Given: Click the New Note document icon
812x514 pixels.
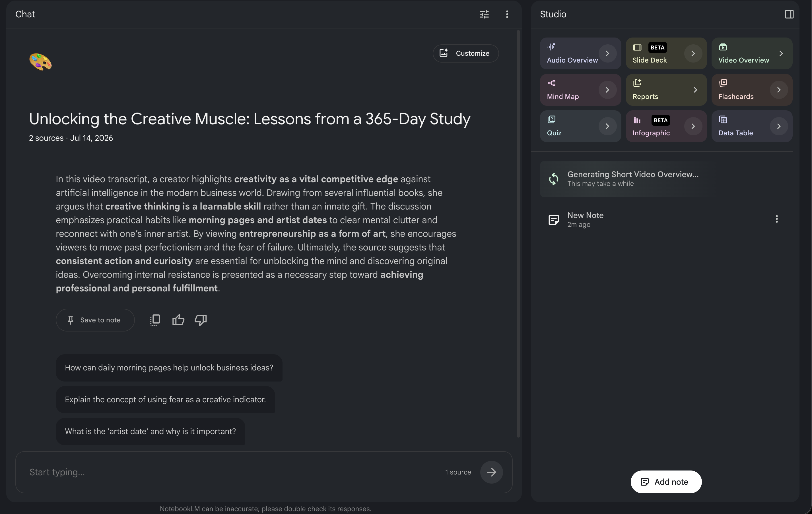Looking at the screenshot, I should click(x=553, y=220).
